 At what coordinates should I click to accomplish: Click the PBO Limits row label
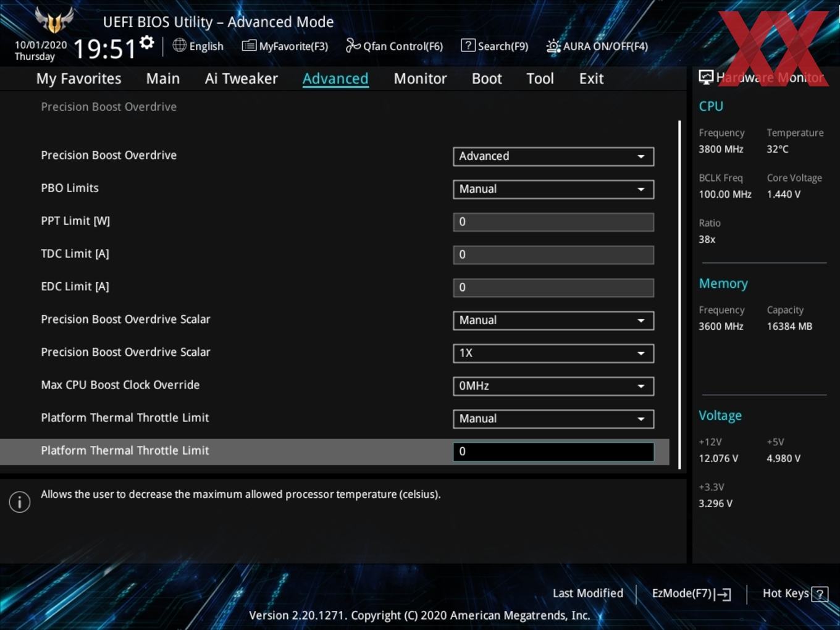(x=70, y=188)
